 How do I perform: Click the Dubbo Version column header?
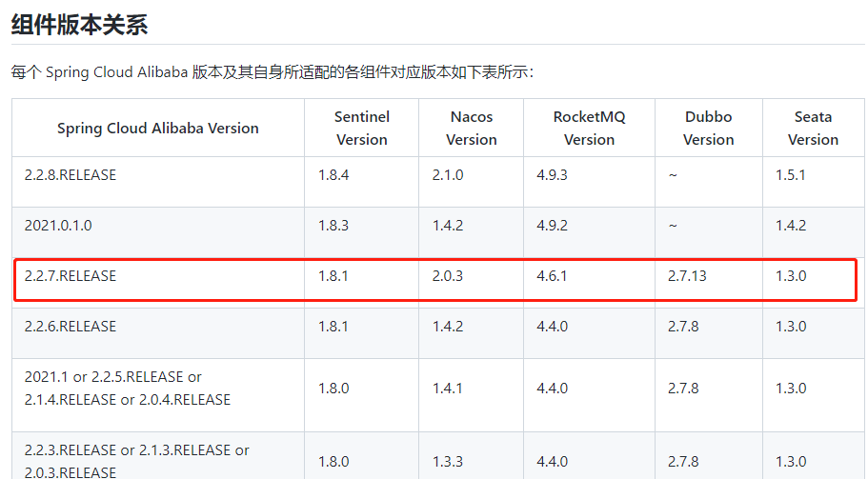[x=708, y=128]
